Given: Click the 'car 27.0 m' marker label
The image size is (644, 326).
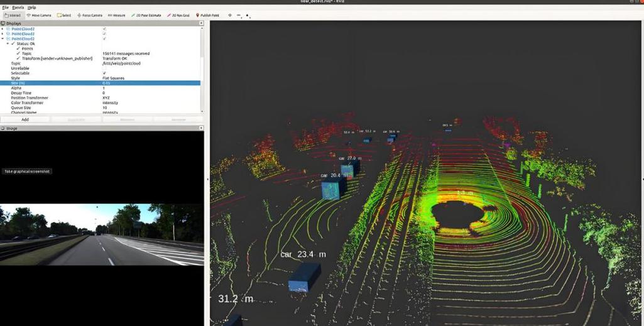Looking at the screenshot, I should coord(350,158).
